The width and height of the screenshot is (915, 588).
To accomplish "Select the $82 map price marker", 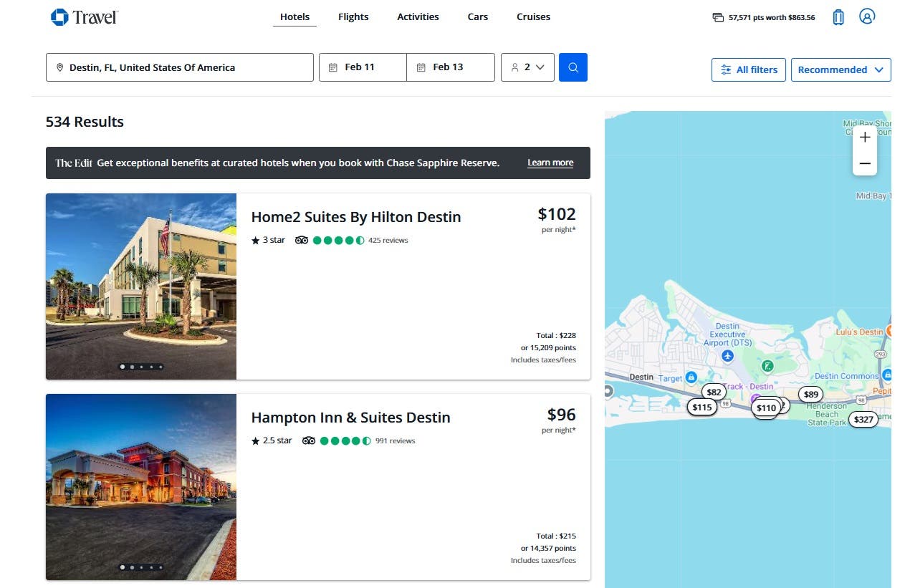I will 714,392.
